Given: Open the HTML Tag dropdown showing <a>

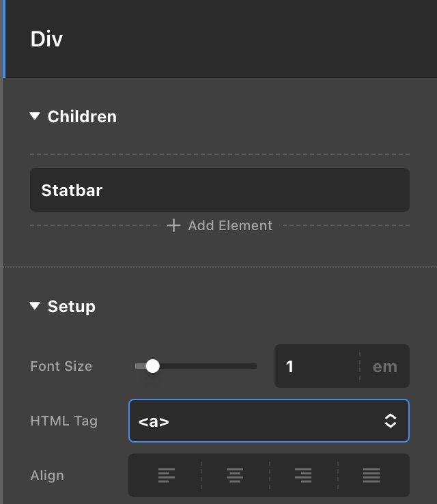Looking at the screenshot, I should click(269, 421).
